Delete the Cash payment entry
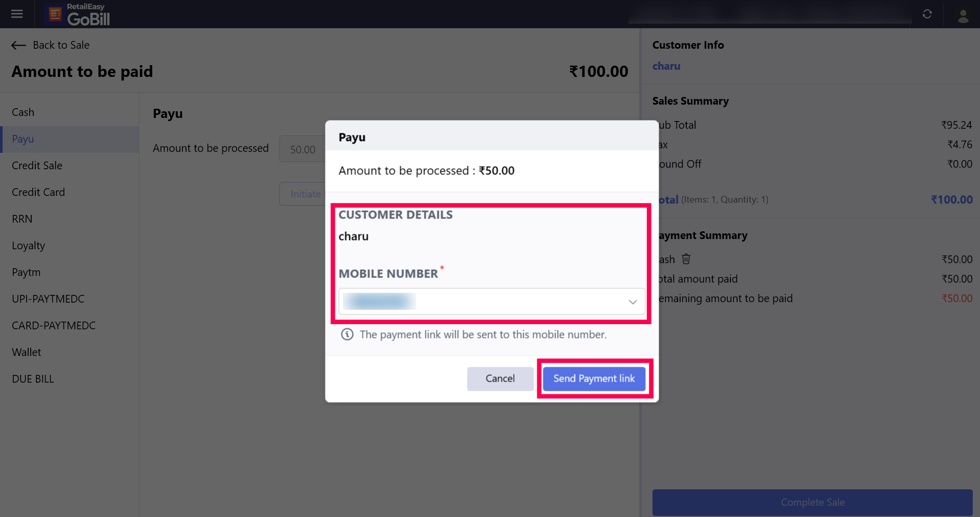This screenshot has width=980, height=517. (x=686, y=259)
